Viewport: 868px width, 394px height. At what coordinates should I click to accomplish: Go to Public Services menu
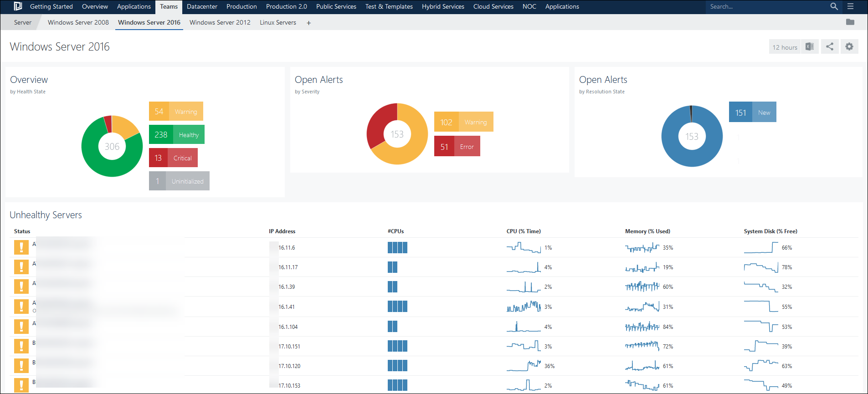pyautogui.click(x=336, y=6)
